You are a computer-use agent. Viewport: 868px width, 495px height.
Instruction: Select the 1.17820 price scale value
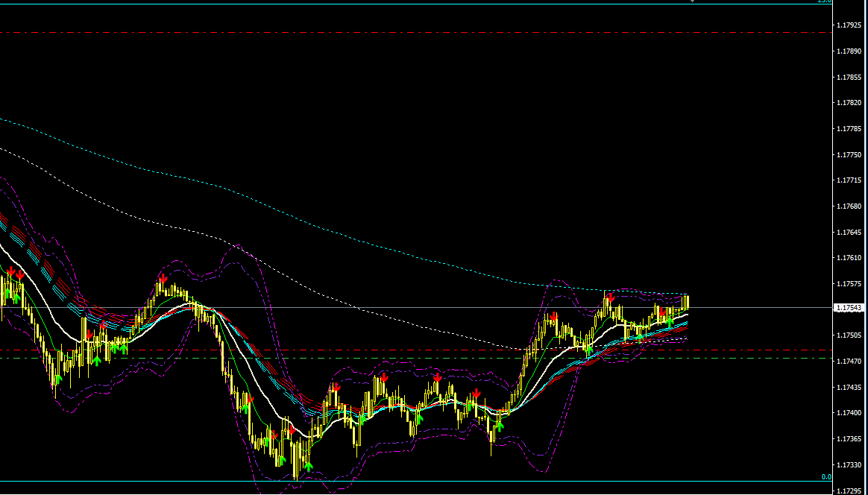(x=849, y=102)
